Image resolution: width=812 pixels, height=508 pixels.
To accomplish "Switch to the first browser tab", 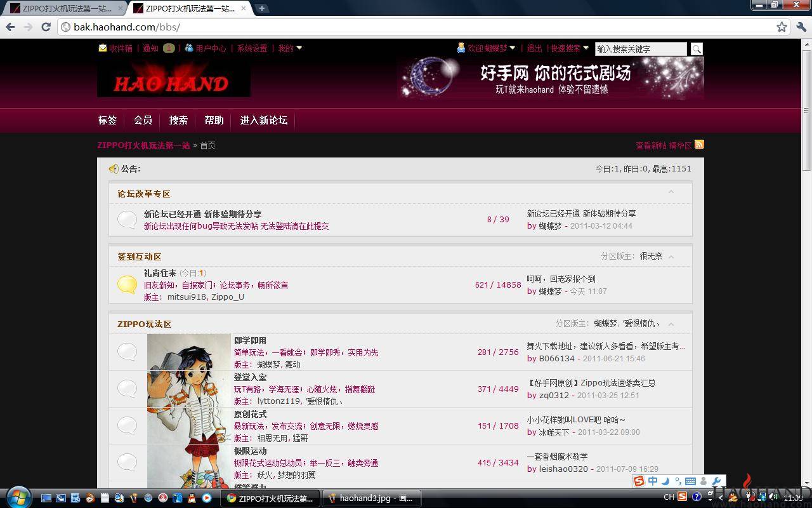I will click(63, 8).
